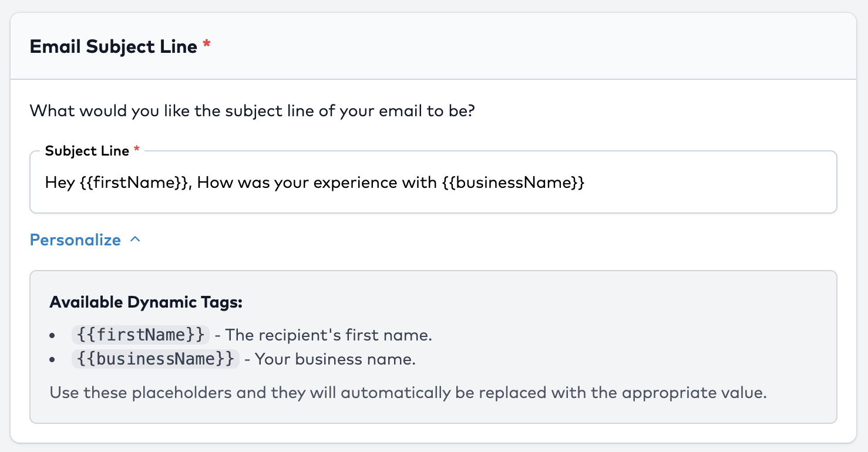This screenshot has height=452, width=868.
Task: Collapse Personalize section using the chevron icon
Action: 135,240
